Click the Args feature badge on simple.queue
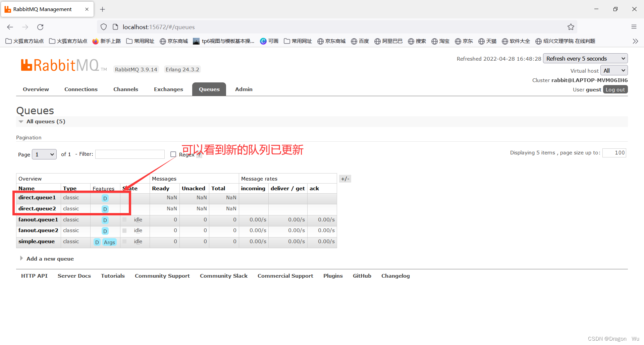The height and width of the screenshot is (345, 644). pos(110,242)
